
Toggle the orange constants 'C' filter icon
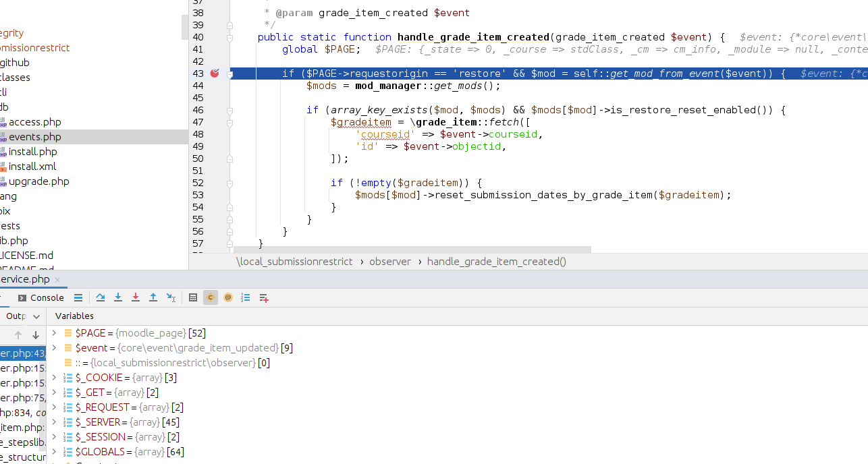[211, 297]
